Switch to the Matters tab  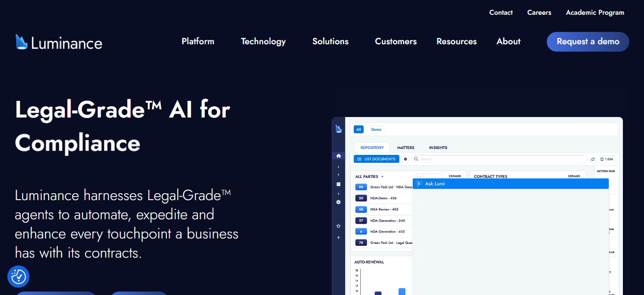pos(405,147)
